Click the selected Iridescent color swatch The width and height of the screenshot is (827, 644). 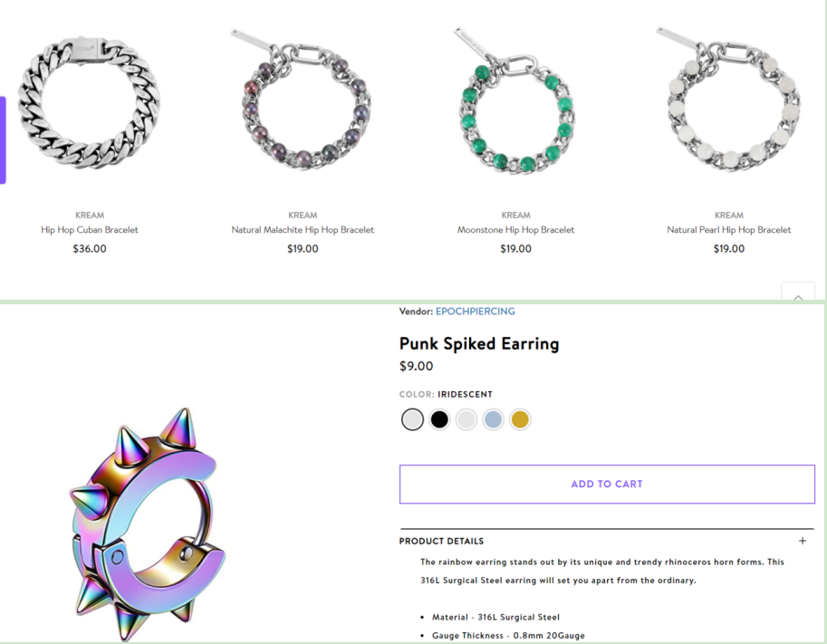click(412, 419)
